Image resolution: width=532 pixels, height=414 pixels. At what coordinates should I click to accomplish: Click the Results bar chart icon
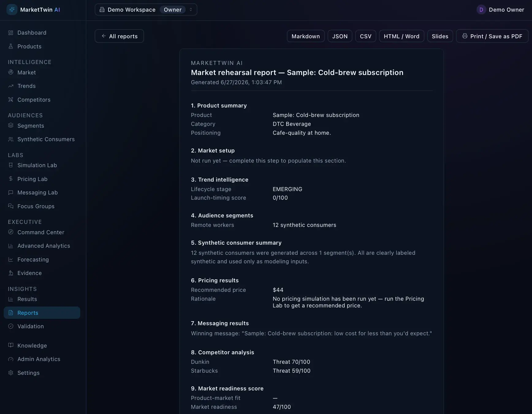(11, 299)
